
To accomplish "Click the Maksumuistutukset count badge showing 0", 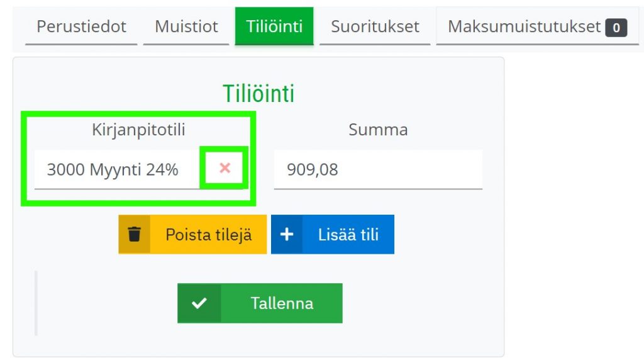I will (616, 28).
